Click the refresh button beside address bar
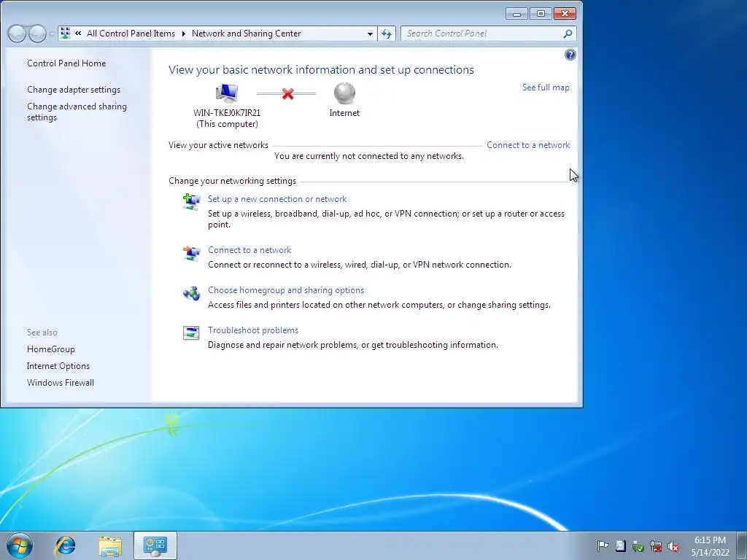The image size is (747, 560). point(387,34)
